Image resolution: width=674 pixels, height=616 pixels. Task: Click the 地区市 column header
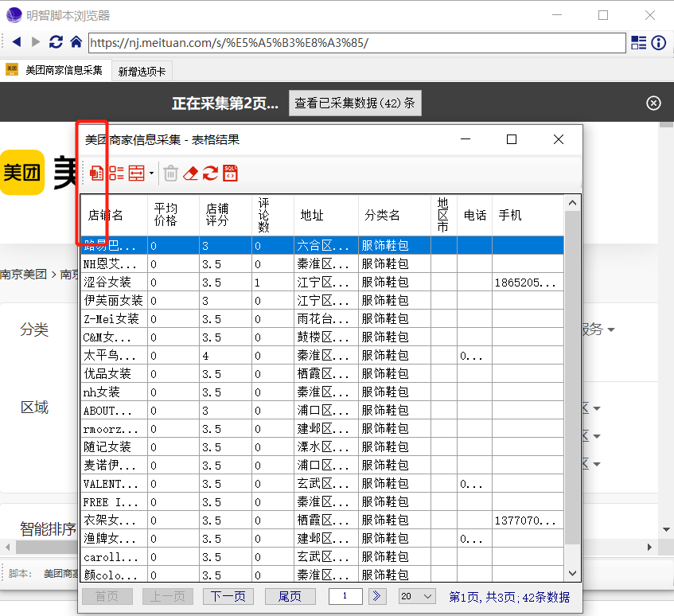click(444, 215)
